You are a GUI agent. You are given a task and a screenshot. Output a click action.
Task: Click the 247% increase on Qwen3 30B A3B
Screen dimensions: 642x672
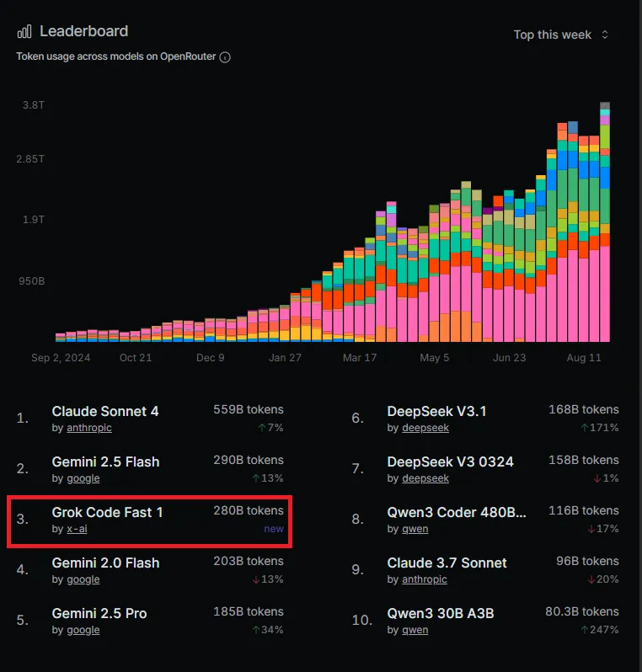click(600, 630)
